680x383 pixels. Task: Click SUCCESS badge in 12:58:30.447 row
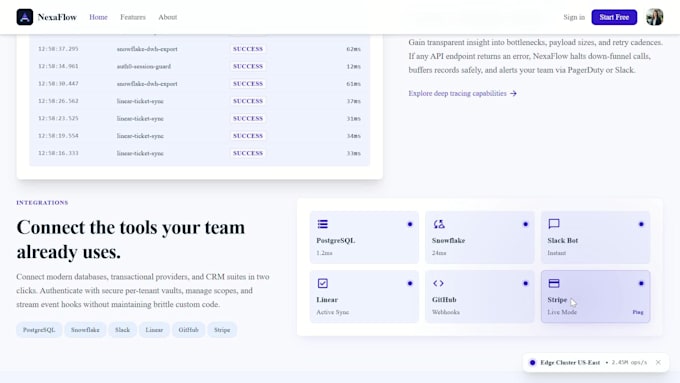(248, 84)
